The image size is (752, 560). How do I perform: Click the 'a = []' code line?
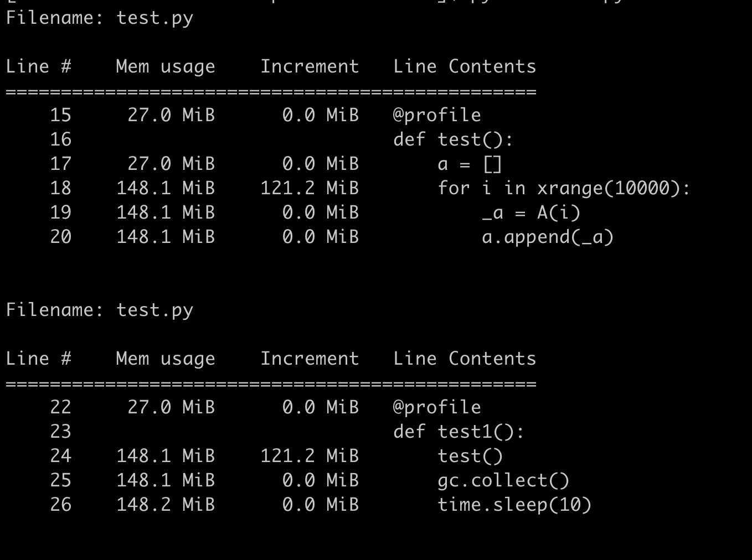470,164
